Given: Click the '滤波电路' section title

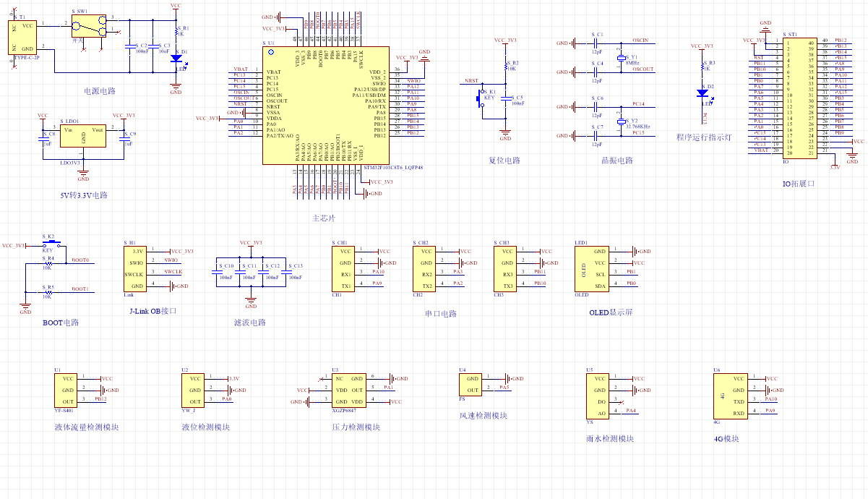Looking at the screenshot, I should (250, 323).
